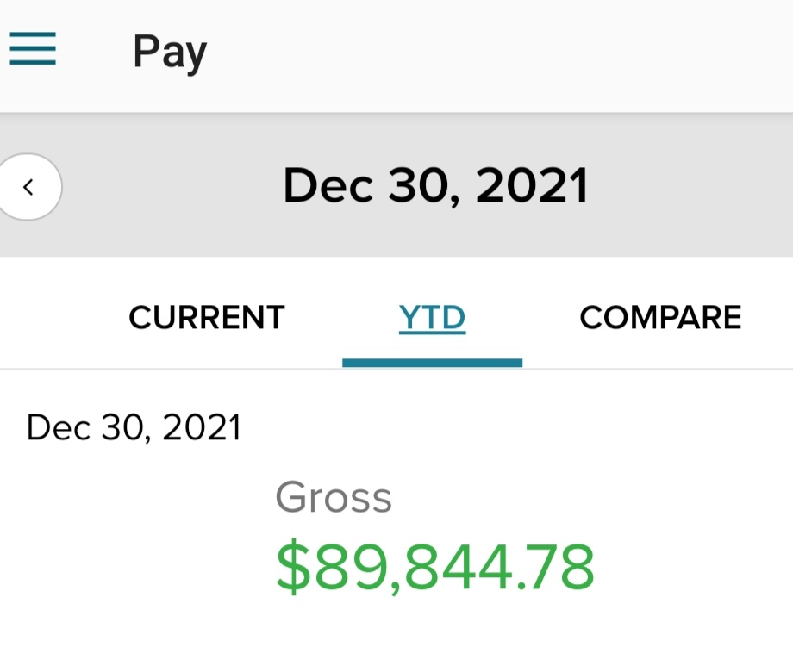This screenshot has height=672, width=793.
Task: Click the round back arrow button
Action: click(x=28, y=187)
